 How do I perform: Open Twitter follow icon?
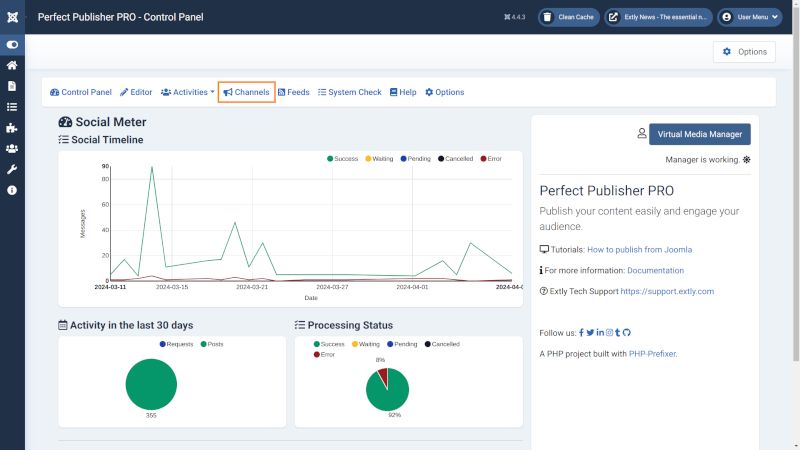590,333
